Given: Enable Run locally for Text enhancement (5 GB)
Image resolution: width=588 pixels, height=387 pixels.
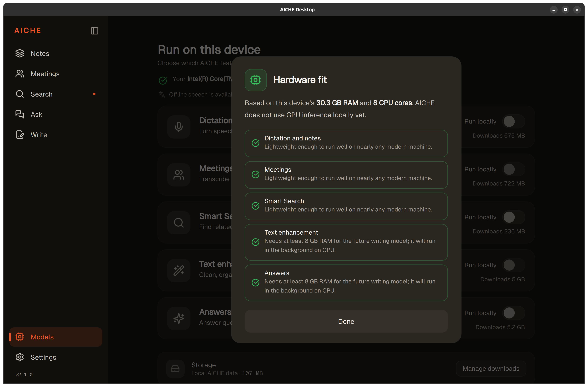Looking at the screenshot, I should [x=514, y=265].
